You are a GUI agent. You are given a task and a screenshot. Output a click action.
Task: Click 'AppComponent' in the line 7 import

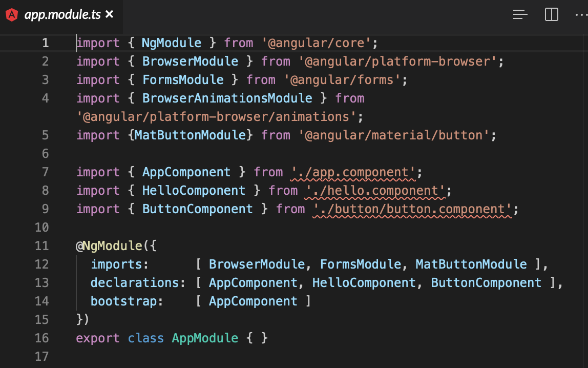pyautogui.click(x=186, y=172)
